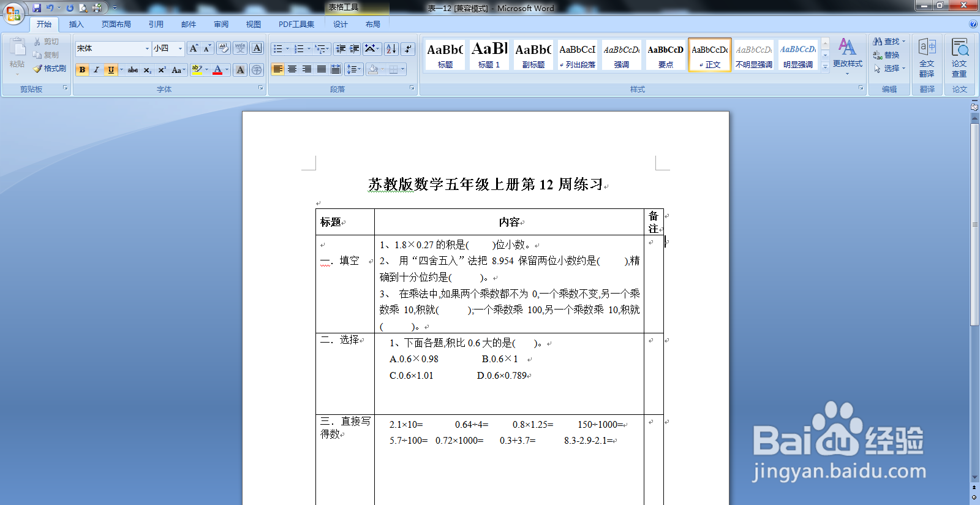Click the Phonetic Guide (wén) icon
Image resolution: width=980 pixels, height=505 pixels.
click(x=240, y=48)
